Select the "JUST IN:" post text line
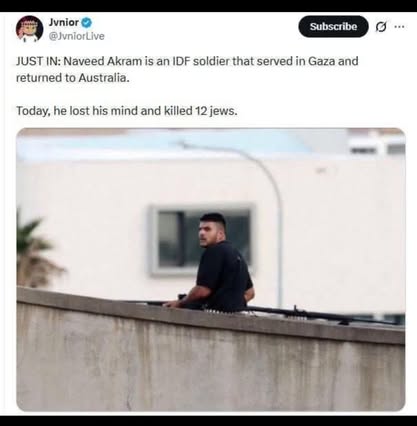The image size is (417, 426). click(187, 61)
